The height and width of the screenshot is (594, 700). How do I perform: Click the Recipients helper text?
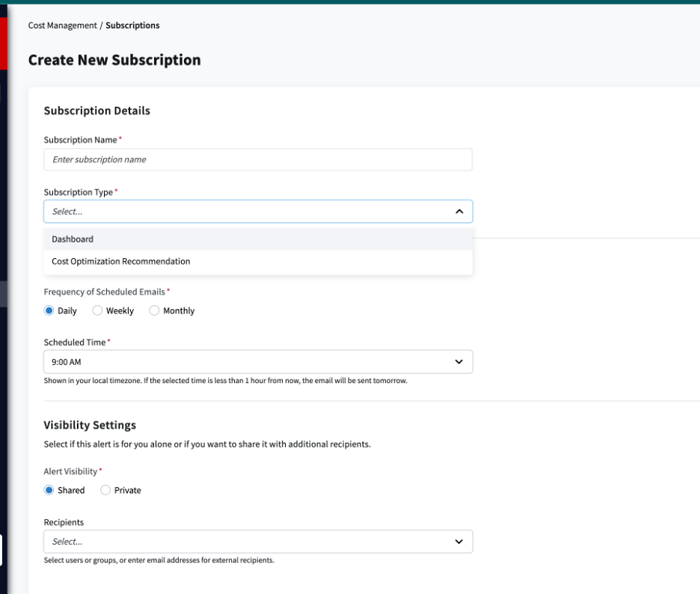(x=159, y=560)
